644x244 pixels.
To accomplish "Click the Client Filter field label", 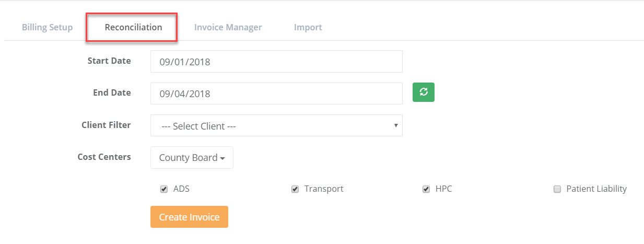I will pos(106,125).
